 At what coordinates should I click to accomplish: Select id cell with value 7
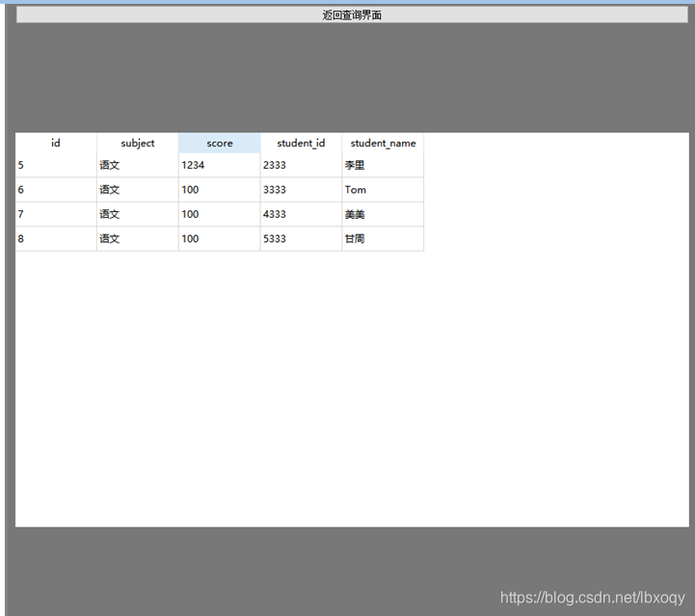[x=56, y=214]
